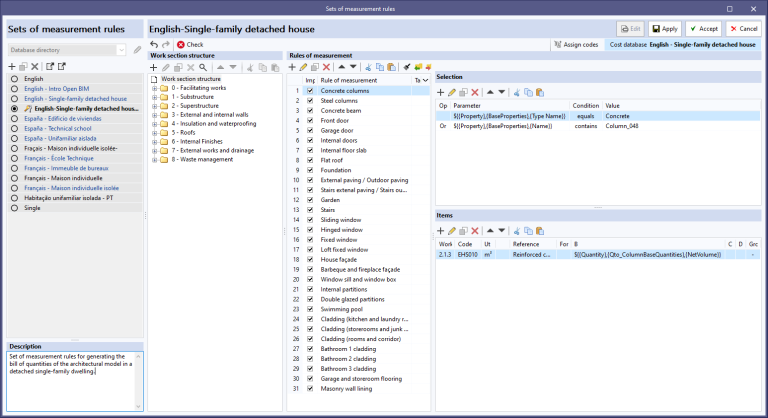768x418 pixels.
Task: Click the move up arrow in the Rules of measurement toolbar
Action: point(341,67)
